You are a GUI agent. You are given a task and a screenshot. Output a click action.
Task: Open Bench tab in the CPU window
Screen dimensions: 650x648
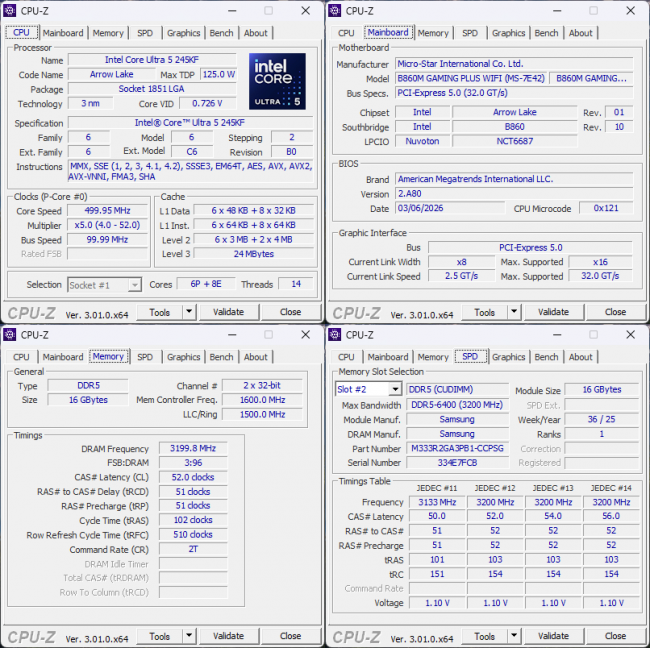pyautogui.click(x=221, y=33)
